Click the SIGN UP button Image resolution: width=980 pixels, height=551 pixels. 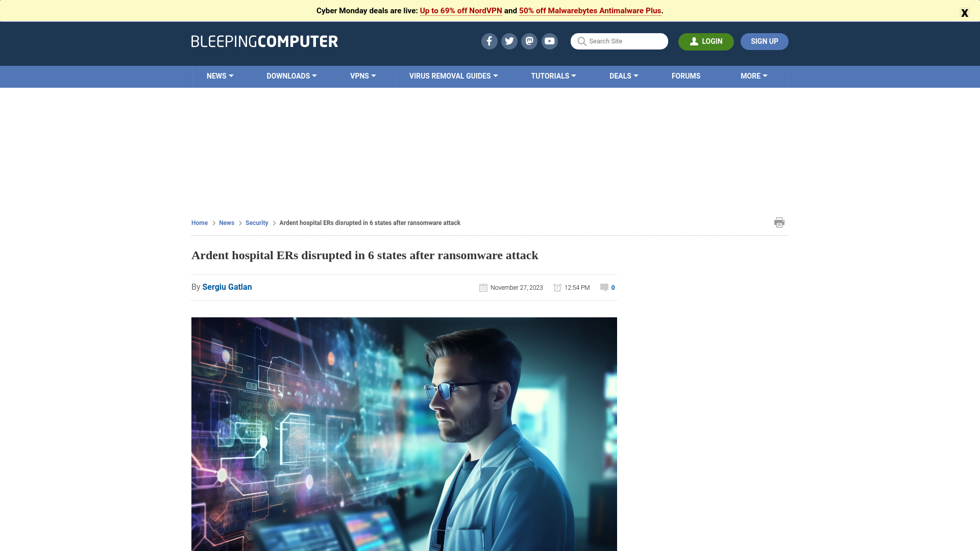765,41
